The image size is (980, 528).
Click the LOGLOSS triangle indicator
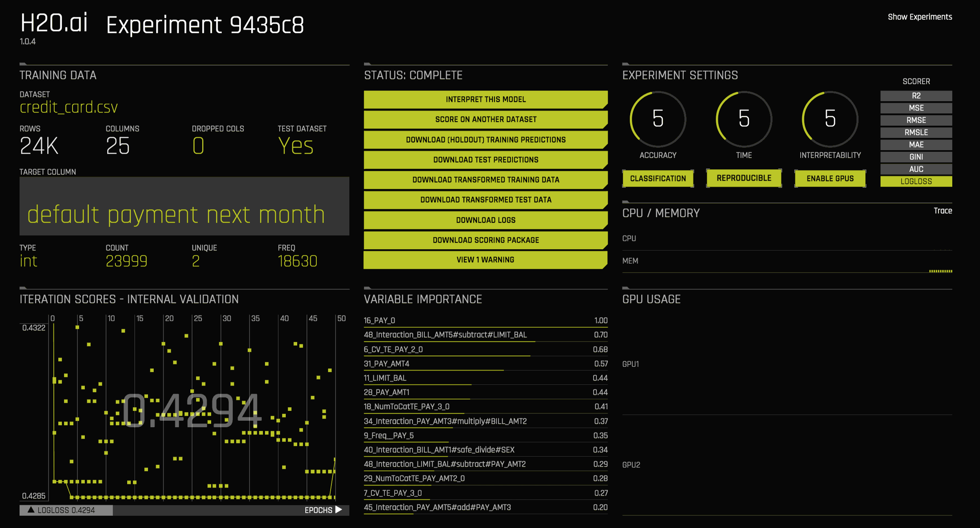click(31, 510)
